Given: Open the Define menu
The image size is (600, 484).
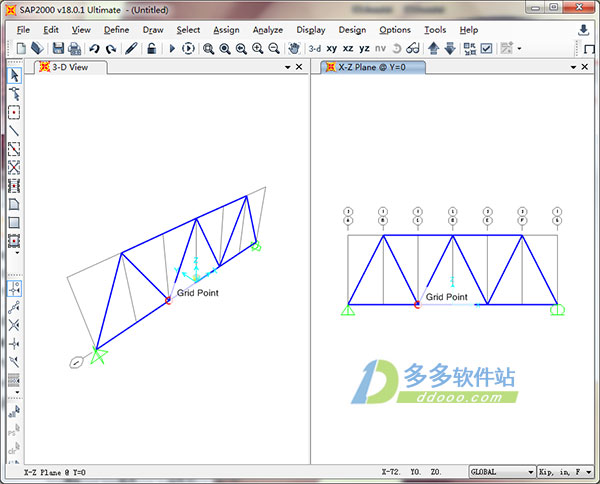Looking at the screenshot, I should point(116,30).
